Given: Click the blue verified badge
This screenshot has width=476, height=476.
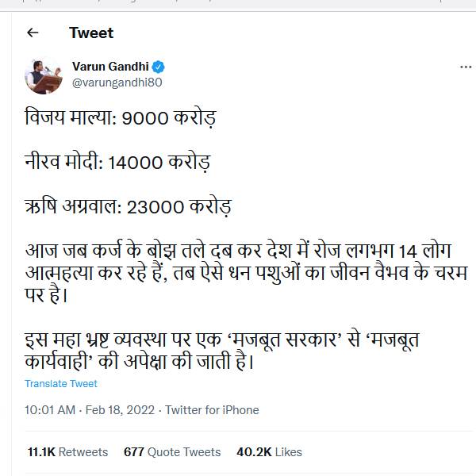Looking at the screenshot, I should 159,67.
